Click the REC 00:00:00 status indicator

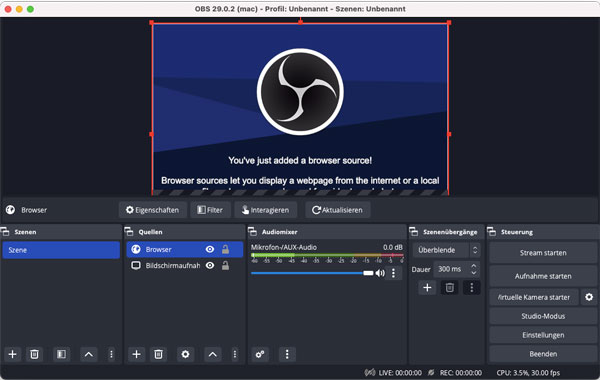pyautogui.click(x=455, y=373)
